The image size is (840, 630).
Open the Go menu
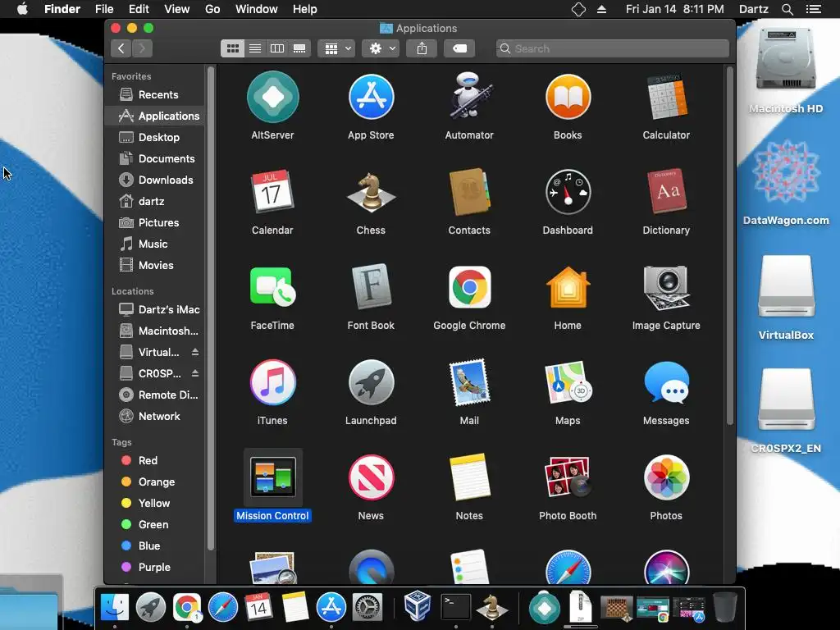[x=212, y=9]
